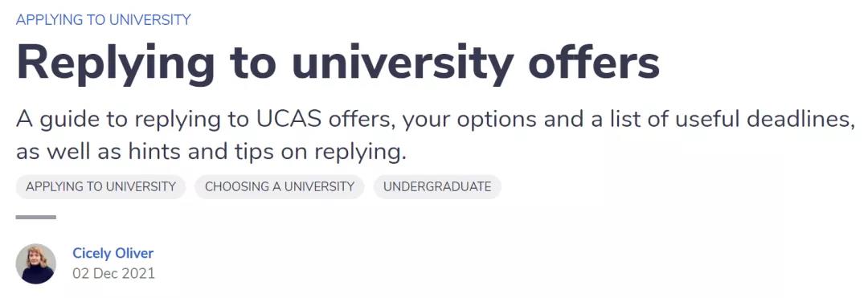Screen dimensions: 868x298
Task: Click the Cicely Oliver author name link
Action: point(113,253)
